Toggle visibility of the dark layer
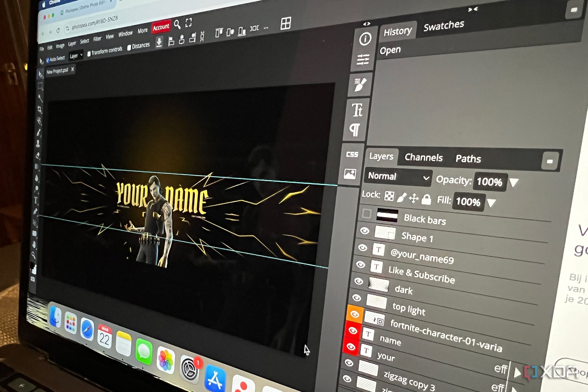The image size is (588, 392). click(359, 281)
